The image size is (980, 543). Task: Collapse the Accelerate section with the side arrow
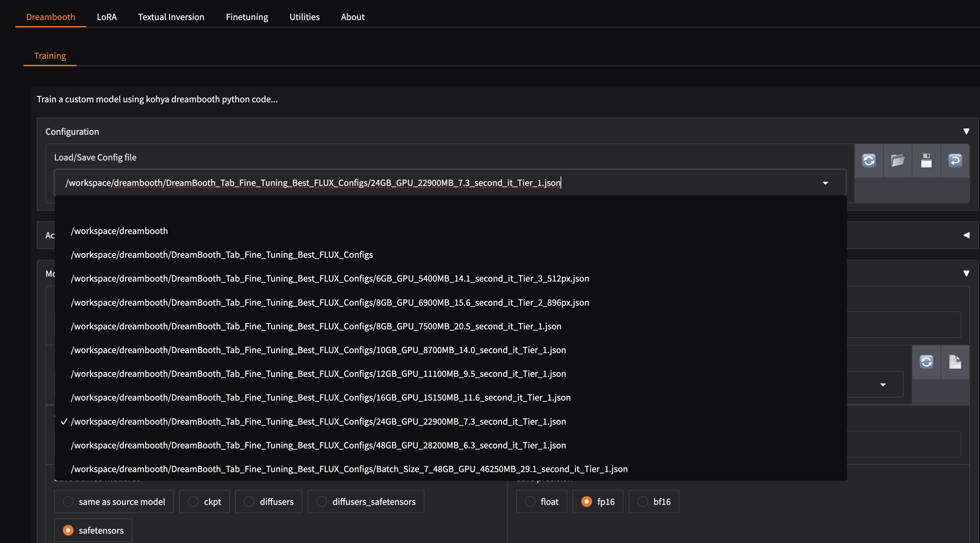pos(967,235)
